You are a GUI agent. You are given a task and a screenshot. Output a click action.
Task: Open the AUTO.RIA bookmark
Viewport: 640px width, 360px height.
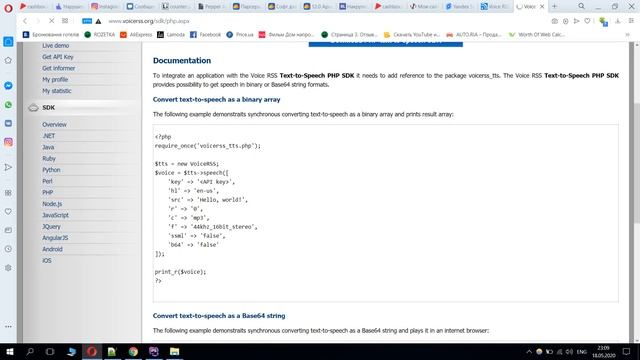[x=474, y=35]
